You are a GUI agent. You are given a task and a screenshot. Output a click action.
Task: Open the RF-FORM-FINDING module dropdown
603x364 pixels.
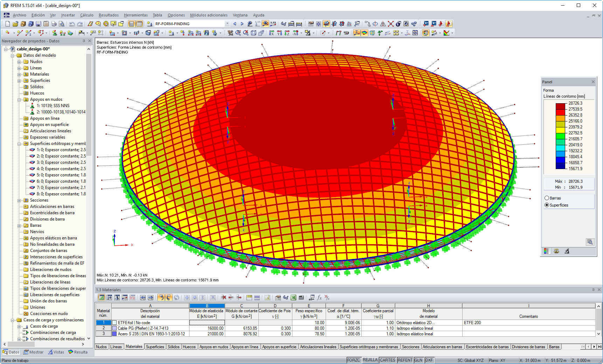click(228, 23)
